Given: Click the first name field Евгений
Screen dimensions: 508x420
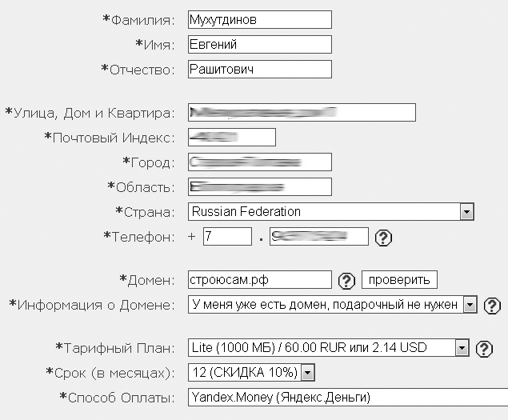Looking at the screenshot, I should click(260, 44).
